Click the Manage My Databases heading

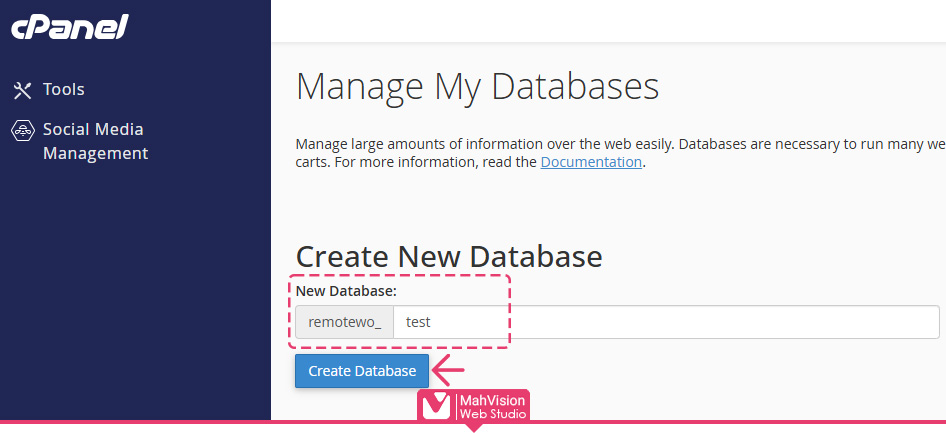(x=477, y=87)
